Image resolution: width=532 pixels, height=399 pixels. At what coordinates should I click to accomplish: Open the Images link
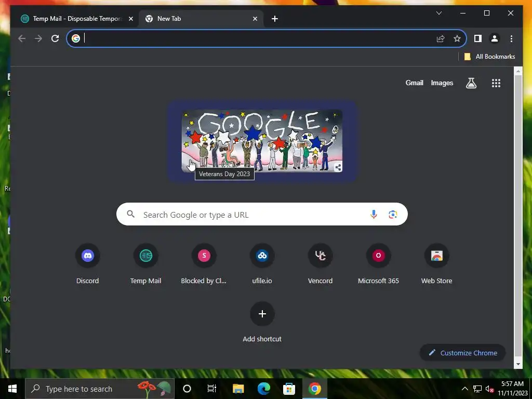442,83
